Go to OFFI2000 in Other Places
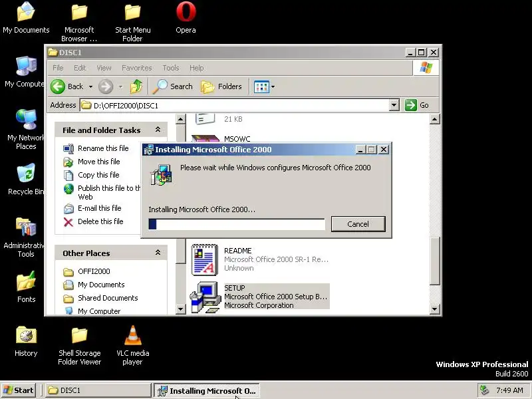 tap(94, 271)
